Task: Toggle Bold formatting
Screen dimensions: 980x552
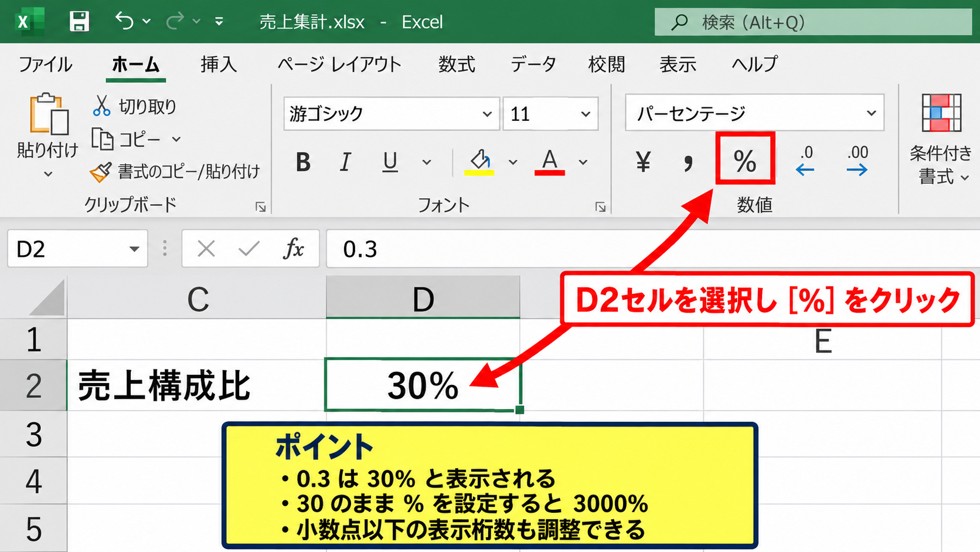Action: [x=303, y=162]
